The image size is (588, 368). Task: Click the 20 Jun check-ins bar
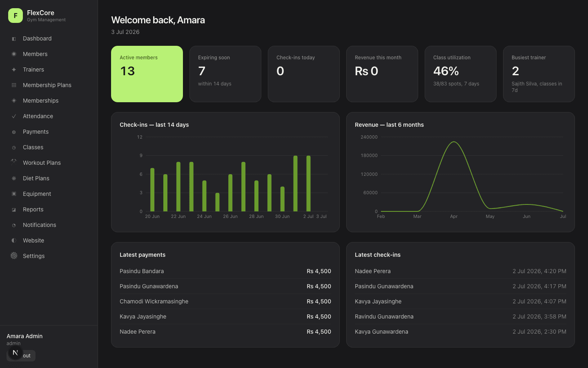152,190
